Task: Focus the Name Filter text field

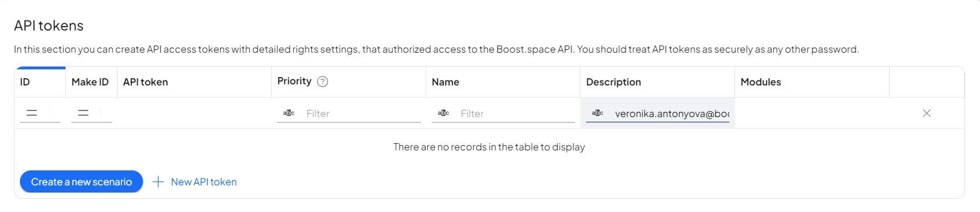Action: pos(517,113)
